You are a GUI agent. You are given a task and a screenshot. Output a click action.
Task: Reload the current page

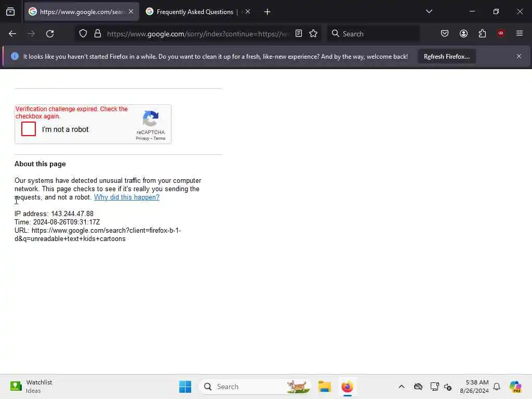tap(50, 34)
